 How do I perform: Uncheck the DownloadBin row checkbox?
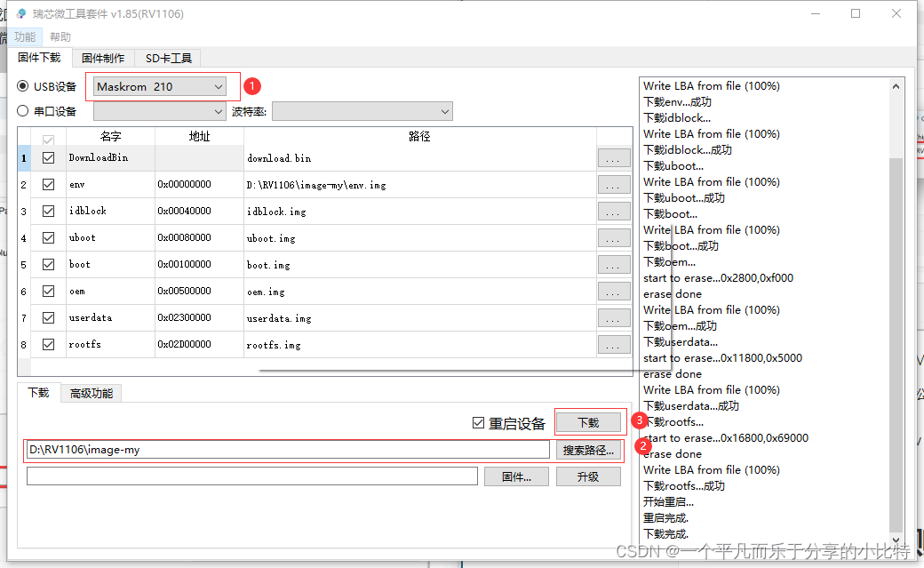pos(48,157)
